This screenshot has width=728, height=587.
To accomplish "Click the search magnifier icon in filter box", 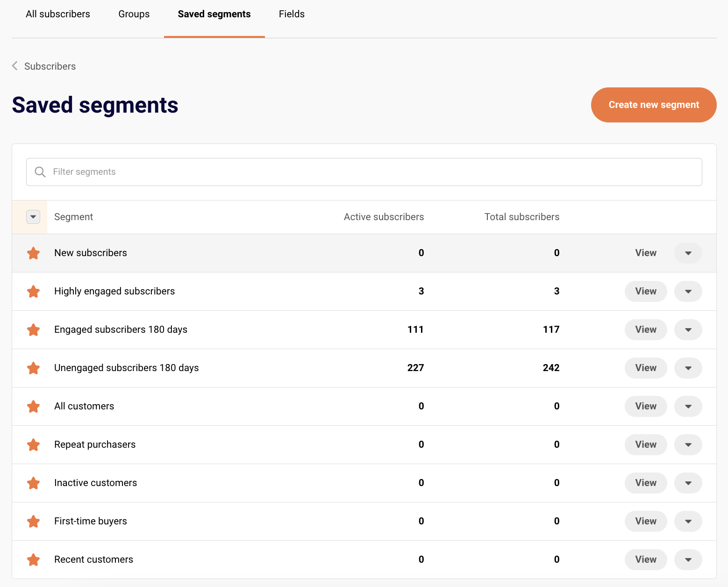I will pos(40,172).
